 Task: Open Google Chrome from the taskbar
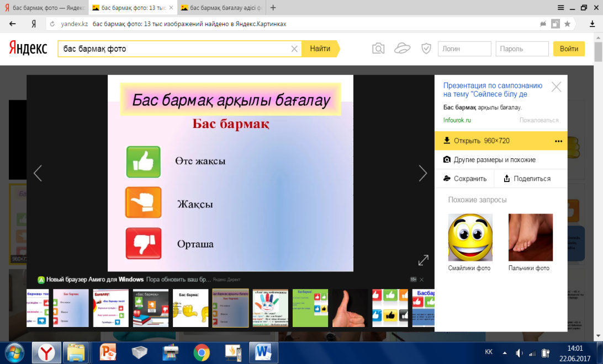(x=201, y=352)
